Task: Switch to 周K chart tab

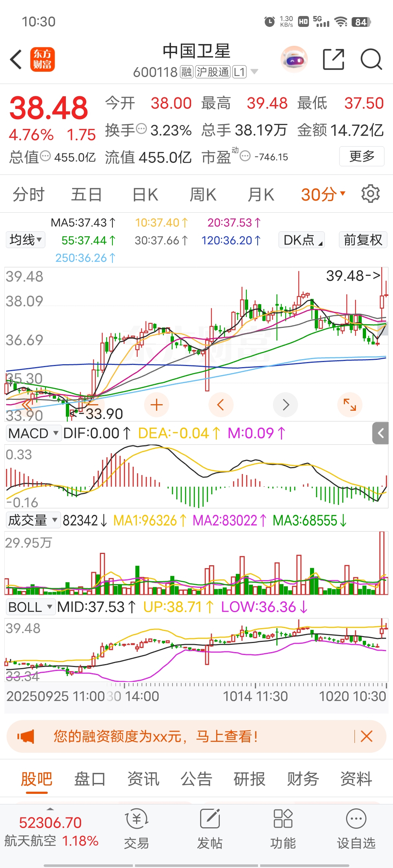Action: [x=203, y=194]
